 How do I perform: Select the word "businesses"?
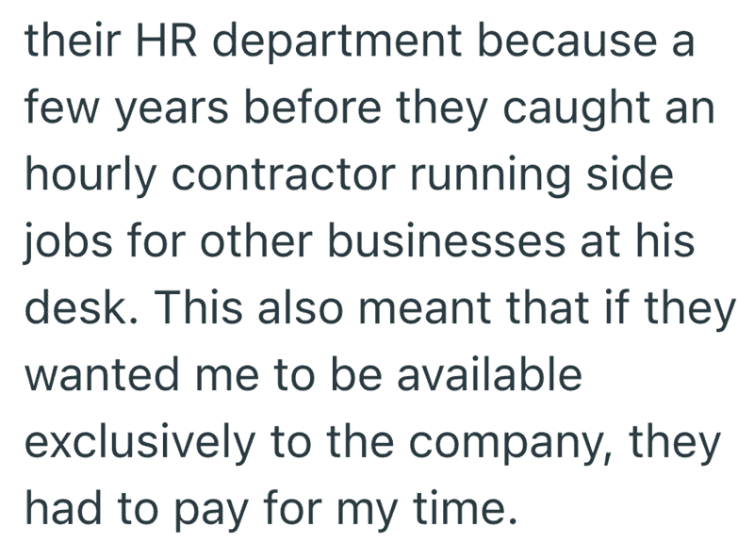[447, 239]
